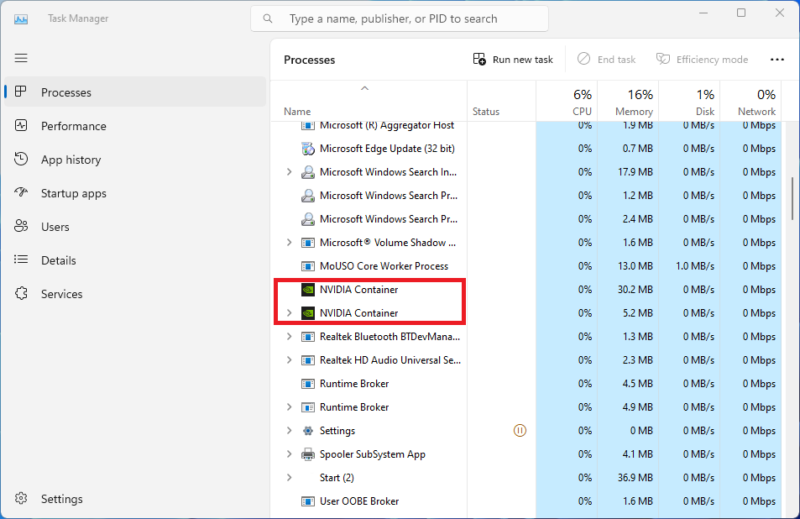Sort processes by Memory column
Viewport: 800px width, 519px height.
tap(628, 101)
